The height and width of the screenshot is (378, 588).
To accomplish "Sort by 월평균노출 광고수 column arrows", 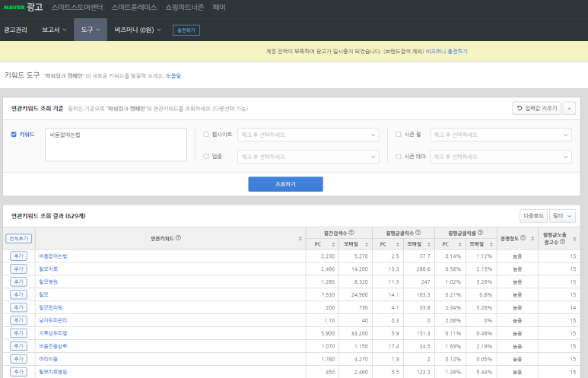I will point(574,239).
